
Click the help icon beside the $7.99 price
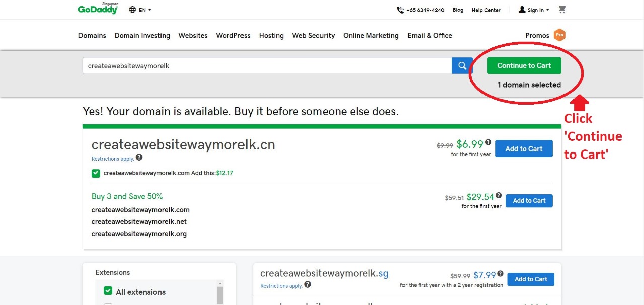pyautogui.click(x=500, y=274)
